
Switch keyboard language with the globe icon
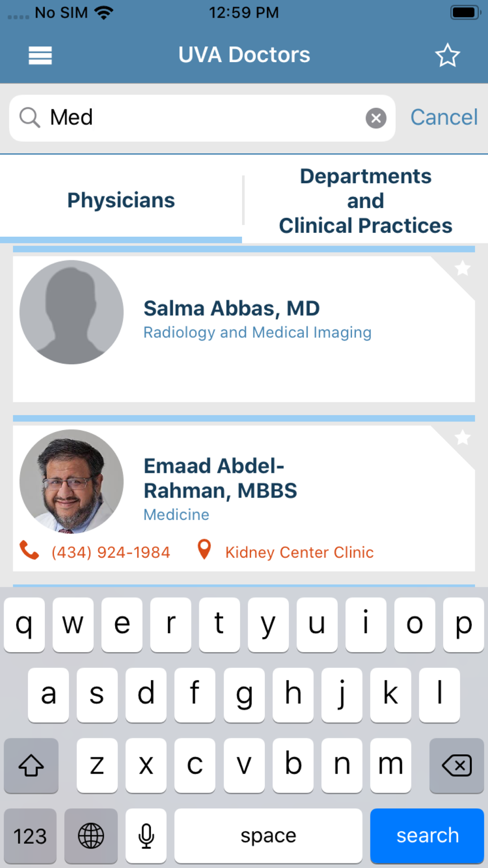point(91,836)
